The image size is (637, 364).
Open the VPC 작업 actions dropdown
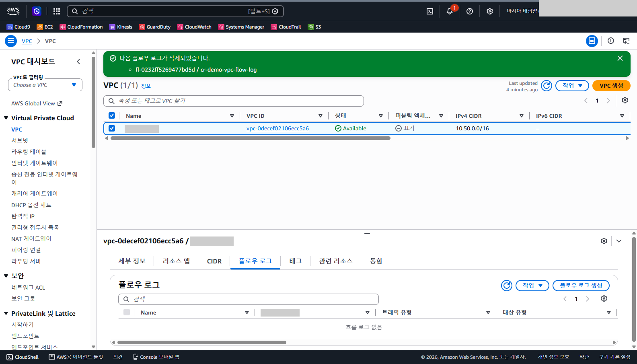point(572,86)
